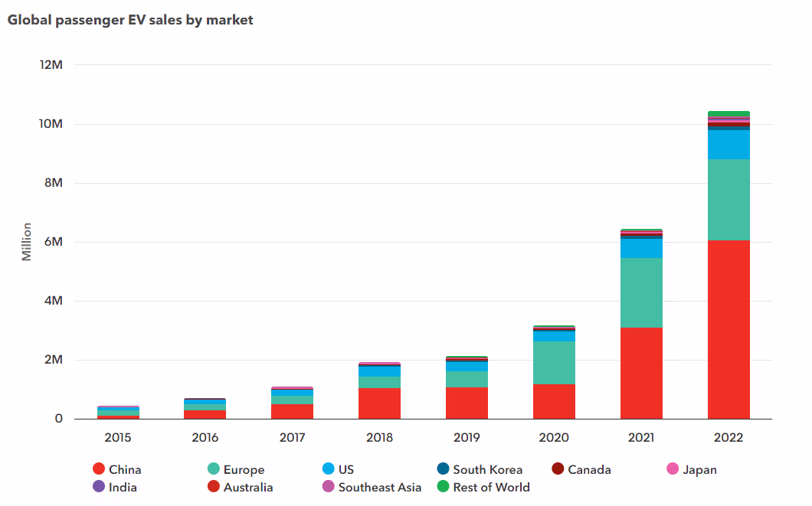Image resolution: width=812 pixels, height=506 pixels.
Task: Select the South Korea legend label
Action: click(x=488, y=469)
